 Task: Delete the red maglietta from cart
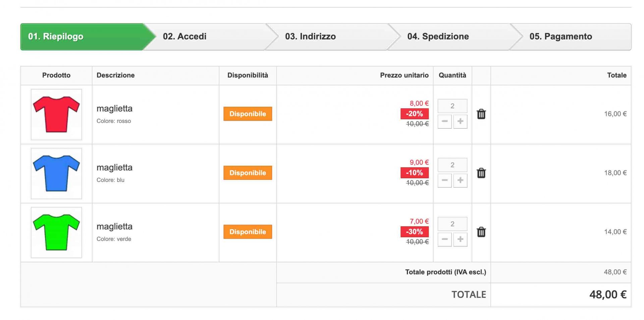[x=481, y=114]
